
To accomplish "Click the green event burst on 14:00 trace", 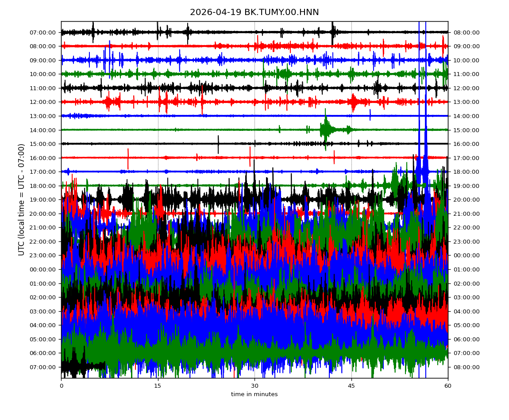I will click(x=326, y=129).
